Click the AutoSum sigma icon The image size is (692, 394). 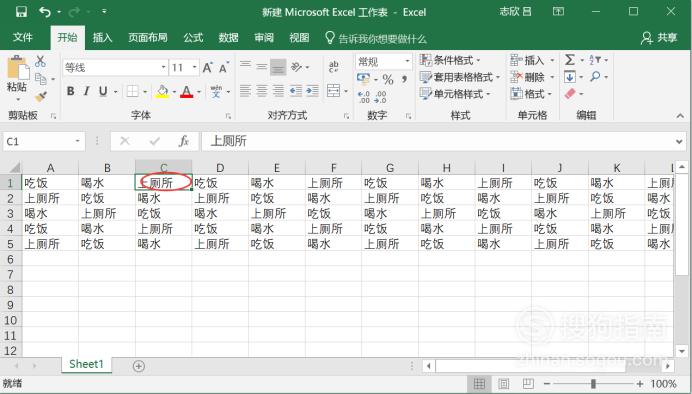click(x=570, y=60)
